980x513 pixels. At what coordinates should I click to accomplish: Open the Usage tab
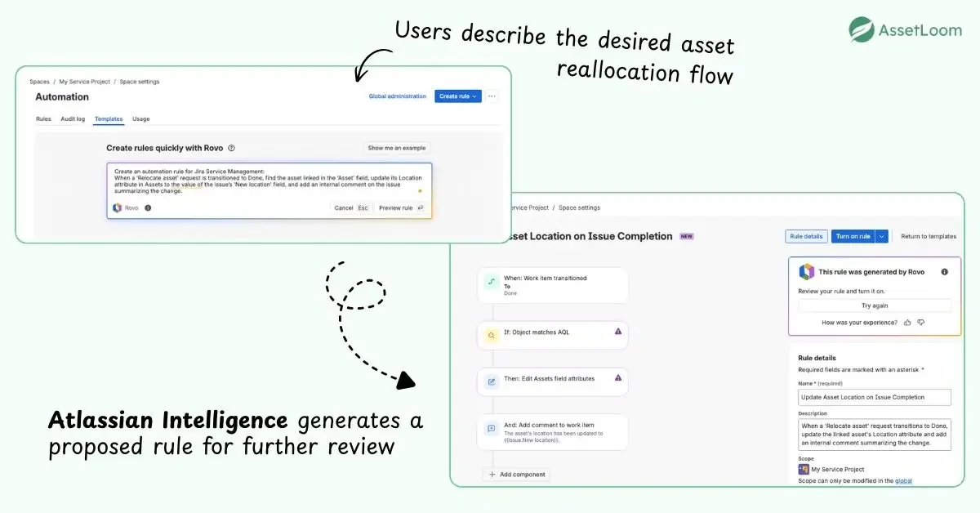point(141,119)
